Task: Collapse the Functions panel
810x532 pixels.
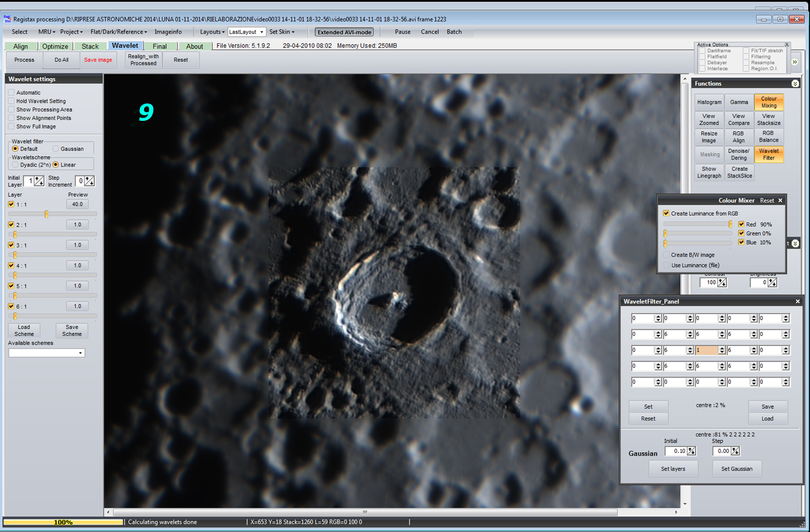Action: (795, 84)
